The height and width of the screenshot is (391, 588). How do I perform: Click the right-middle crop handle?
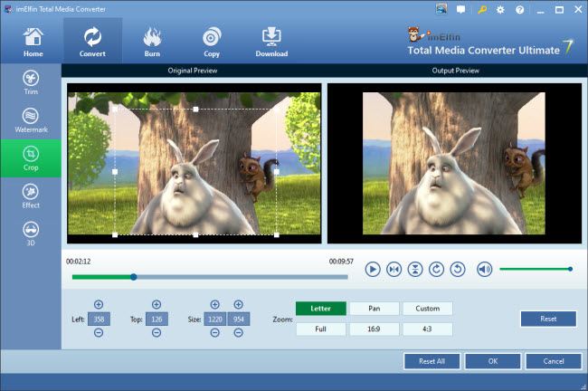click(x=277, y=172)
